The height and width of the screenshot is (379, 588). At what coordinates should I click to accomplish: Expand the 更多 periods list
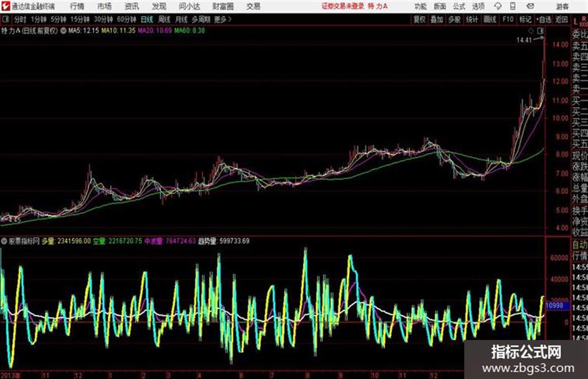(x=223, y=19)
